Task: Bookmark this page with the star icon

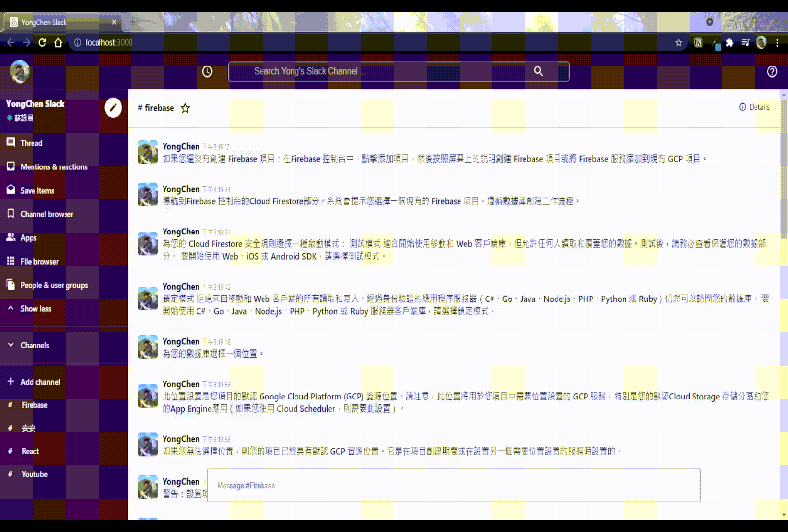Action: (x=678, y=43)
